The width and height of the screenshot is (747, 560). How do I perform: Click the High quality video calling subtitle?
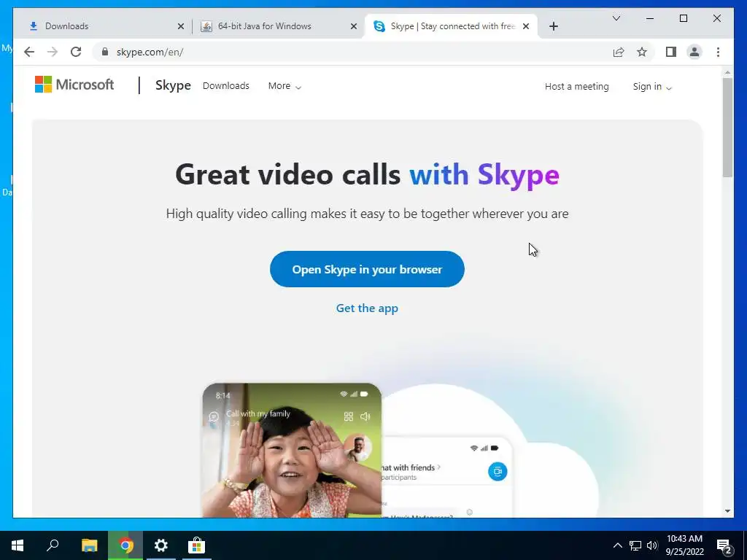point(367,214)
